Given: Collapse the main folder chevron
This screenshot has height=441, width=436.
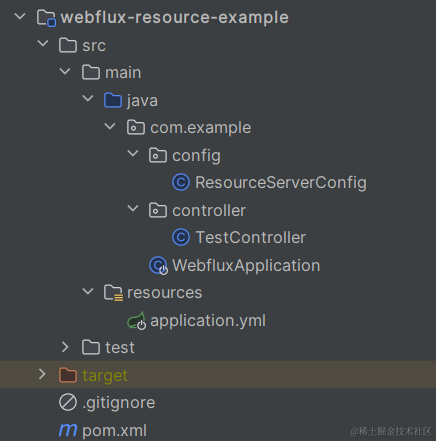Looking at the screenshot, I should point(65,71).
